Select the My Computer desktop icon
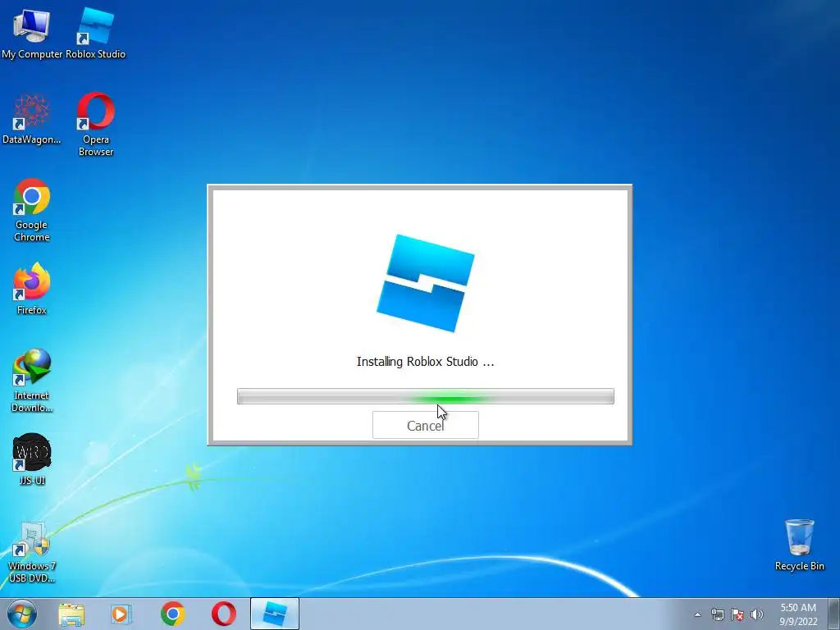840x630 pixels. 32,34
